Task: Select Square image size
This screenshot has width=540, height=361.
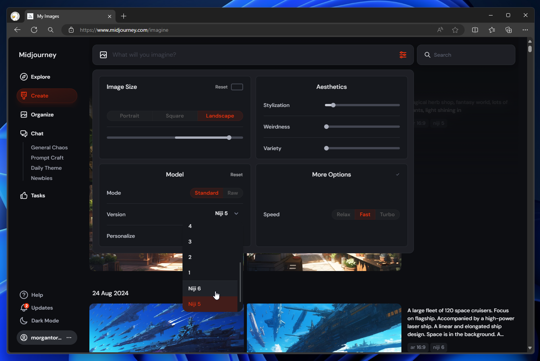Action: click(x=175, y=116)
